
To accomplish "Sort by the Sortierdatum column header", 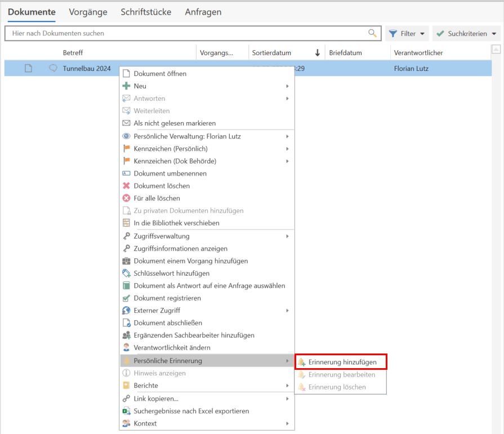I will [271, 53].
